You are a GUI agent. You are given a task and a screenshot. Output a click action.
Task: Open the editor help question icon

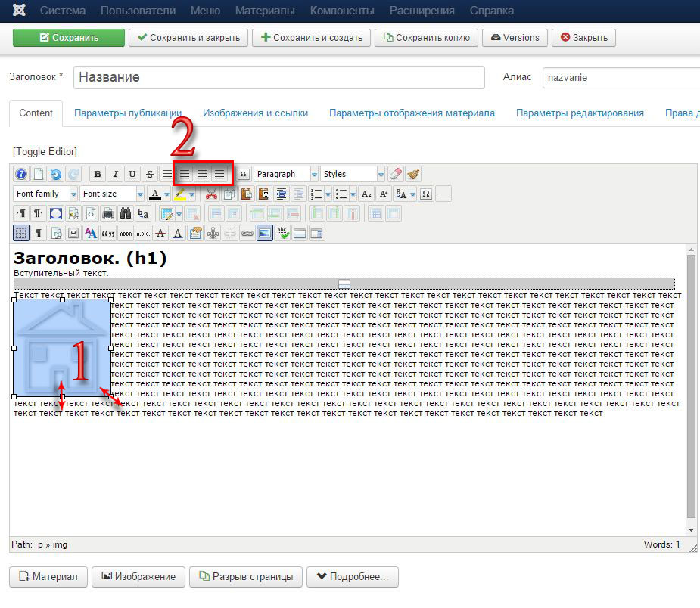click(x=21, y=175)
